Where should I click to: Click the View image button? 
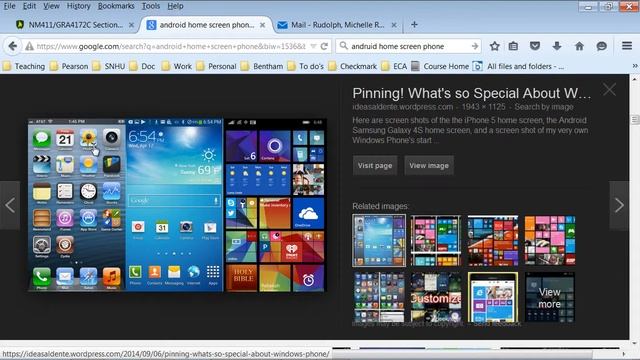pyautogui.click(x=429, y=165)
